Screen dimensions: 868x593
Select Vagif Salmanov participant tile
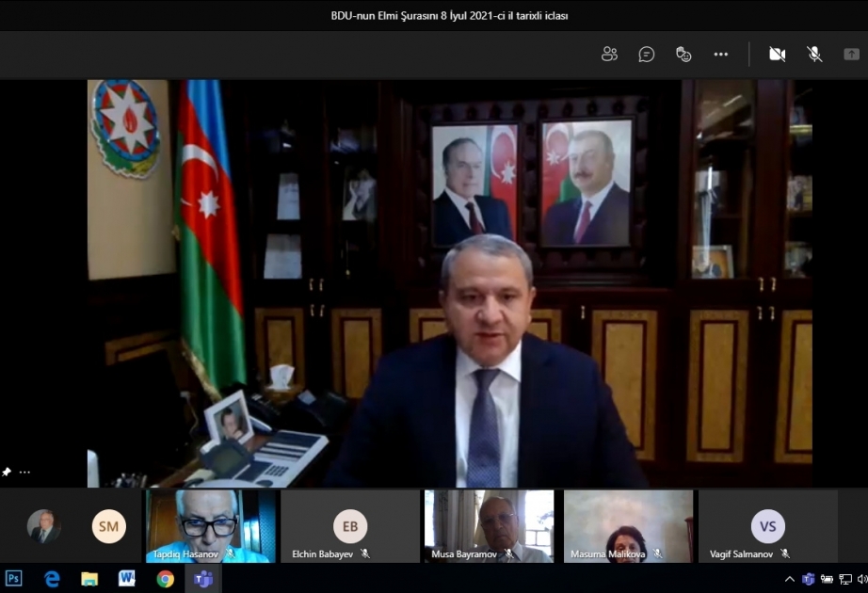point(768,526)
